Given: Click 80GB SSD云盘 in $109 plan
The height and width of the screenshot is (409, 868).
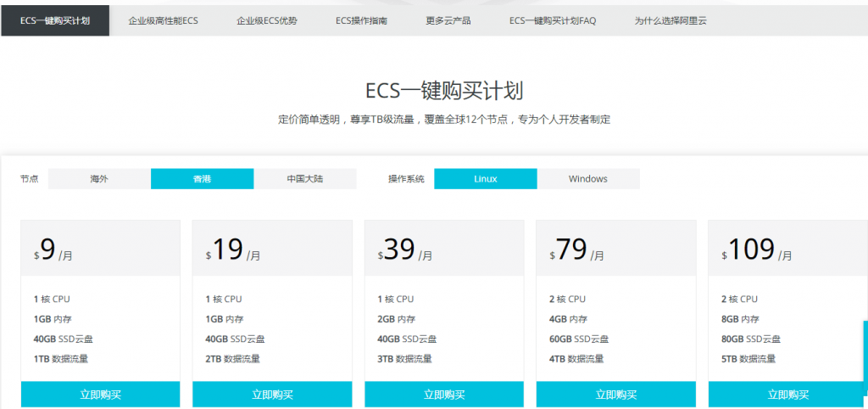Looking at the screenshot, I should [x=751, y=339].
